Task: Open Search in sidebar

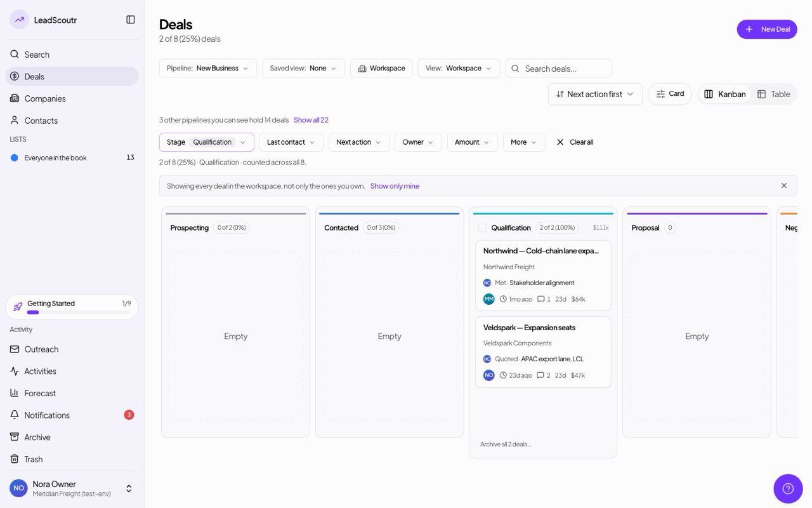Action: click(x=72, y=55)
